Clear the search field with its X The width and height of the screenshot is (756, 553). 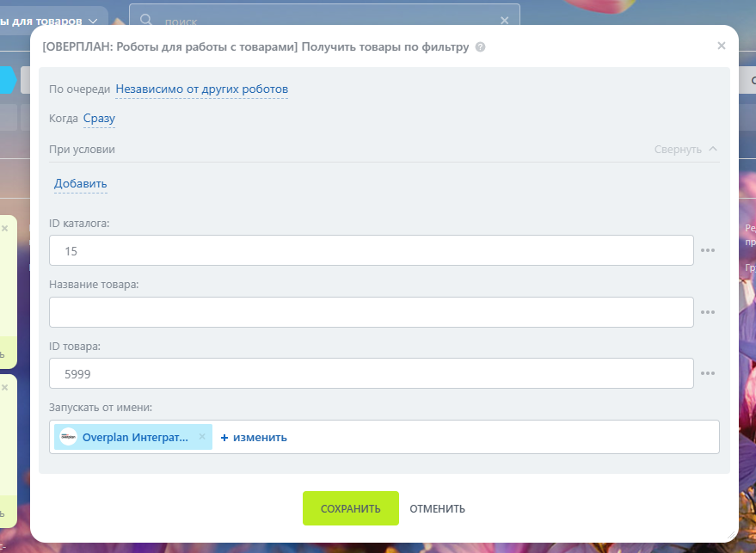coord(504,20)
